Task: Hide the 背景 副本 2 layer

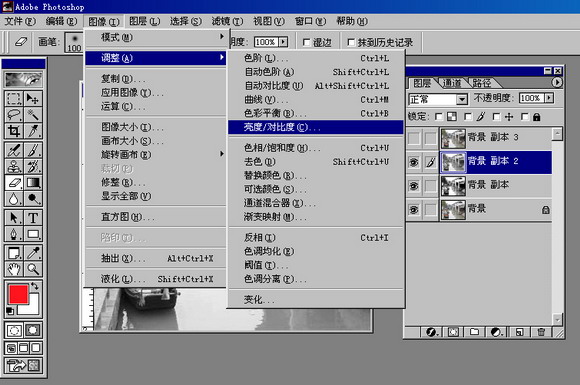Action: pyautogui.click(x=414, y=162)
